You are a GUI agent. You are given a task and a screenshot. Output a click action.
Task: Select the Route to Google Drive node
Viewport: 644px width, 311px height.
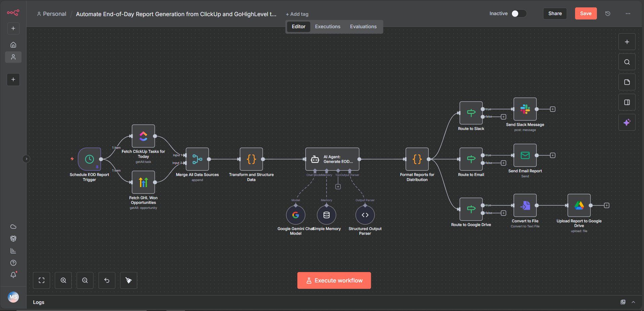(x=471, y=209)
